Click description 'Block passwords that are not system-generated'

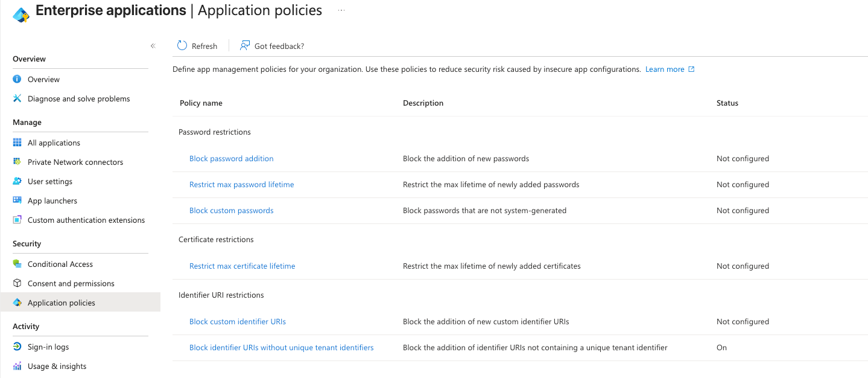pyautogui.click(x=484, y=211)
